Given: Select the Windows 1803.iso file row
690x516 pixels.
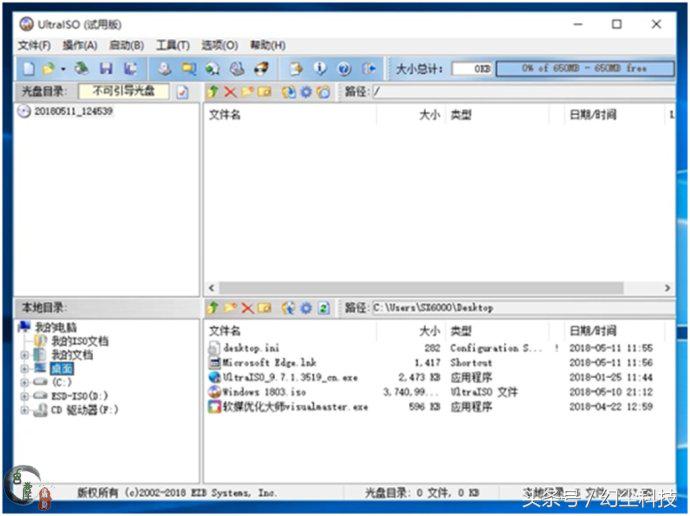Looking at the screenshot, I should pos(431,392).
